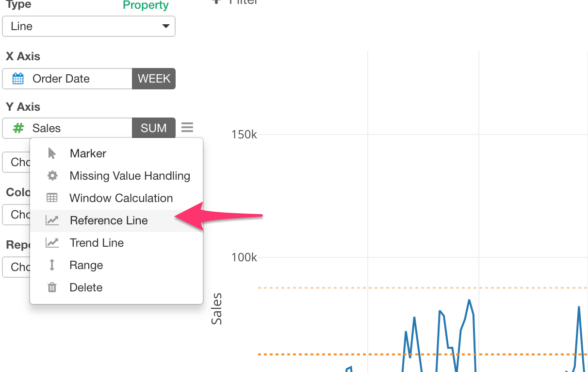Click the Order Date calendar icon
Screen dimensions: 588x372
pyautogui.click(x=18, y=79)
